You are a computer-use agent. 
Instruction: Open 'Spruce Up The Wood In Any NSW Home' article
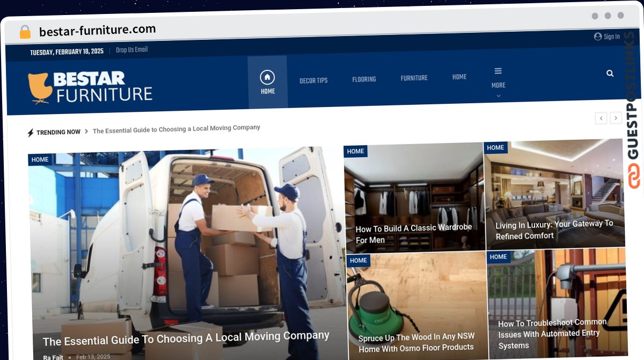click(x=416, y=342)
